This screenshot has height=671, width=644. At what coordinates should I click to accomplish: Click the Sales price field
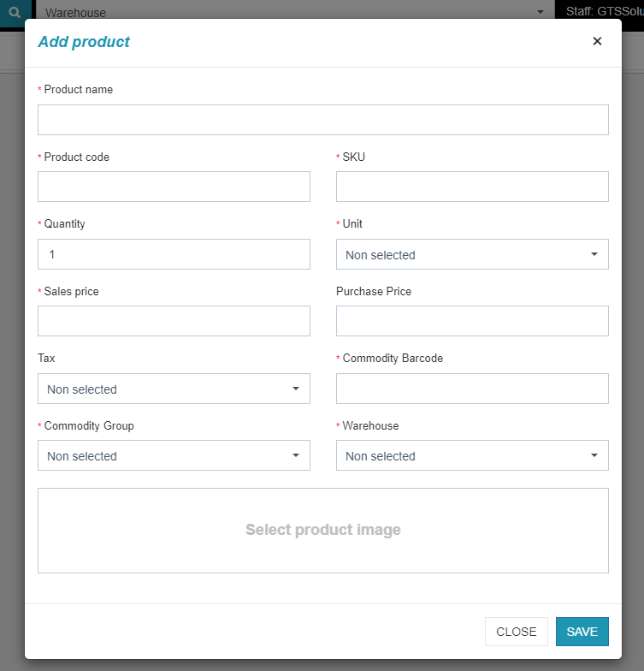pyautogui.click(x=174, y=321)
